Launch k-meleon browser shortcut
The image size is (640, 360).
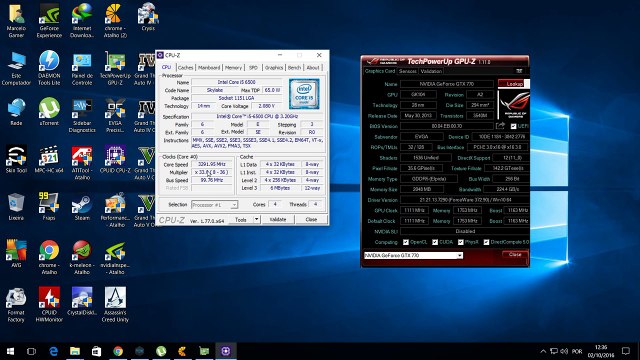82,257
